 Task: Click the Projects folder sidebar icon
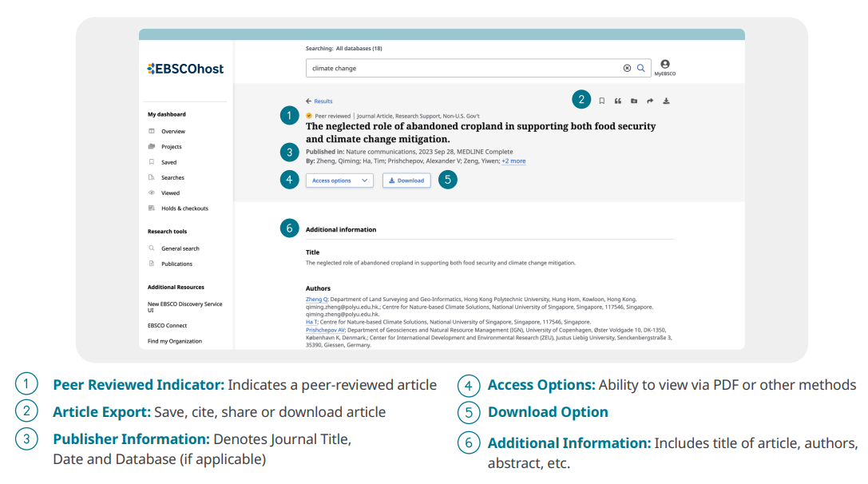tap(152, 147)
